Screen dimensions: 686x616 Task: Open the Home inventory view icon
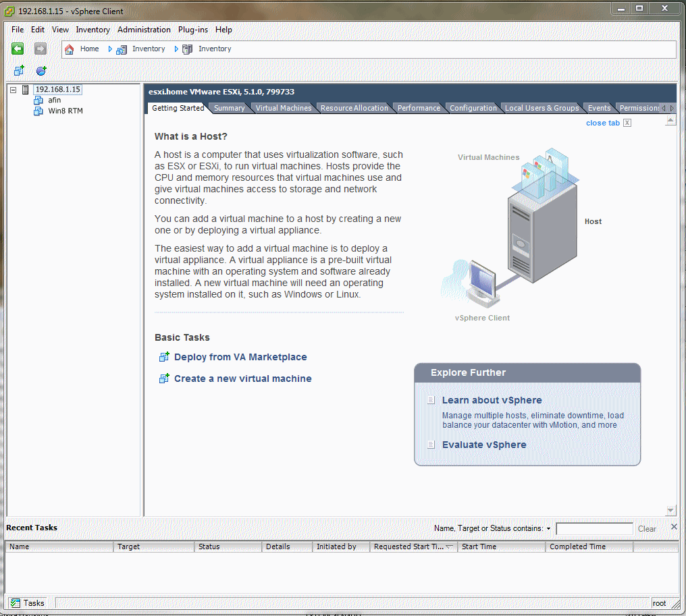[x=68, y=49]
